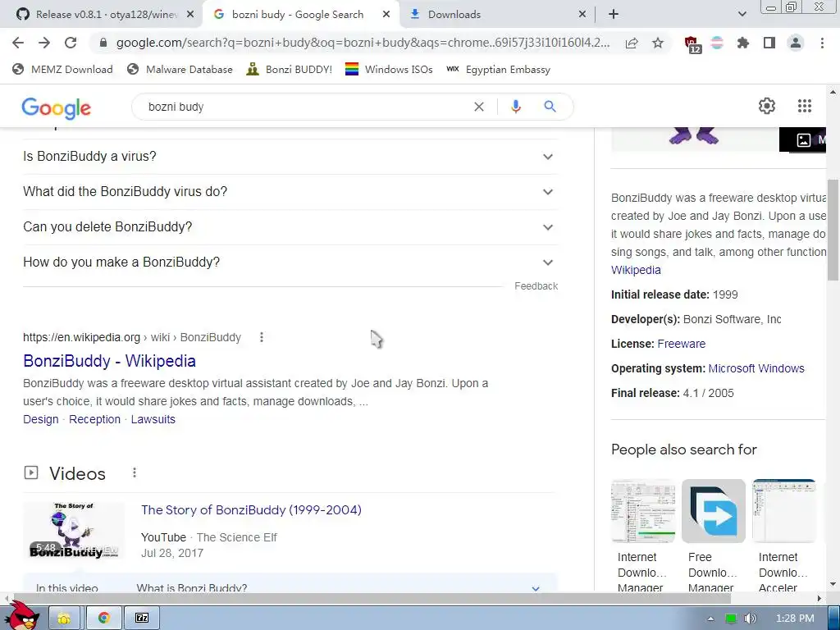
Task: Open the Windows ISOs bookmark
Action: 389,69
